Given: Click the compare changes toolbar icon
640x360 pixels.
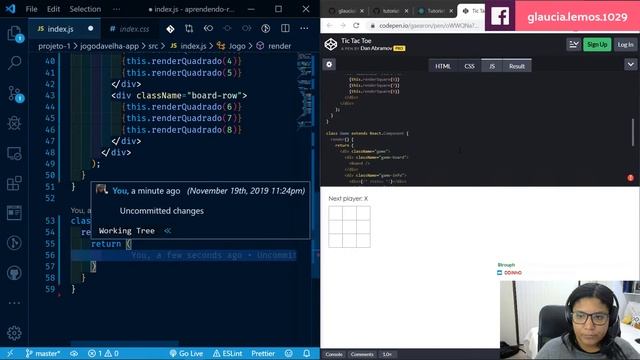Looking at the screenshot, I should click(x=189, y=29).
